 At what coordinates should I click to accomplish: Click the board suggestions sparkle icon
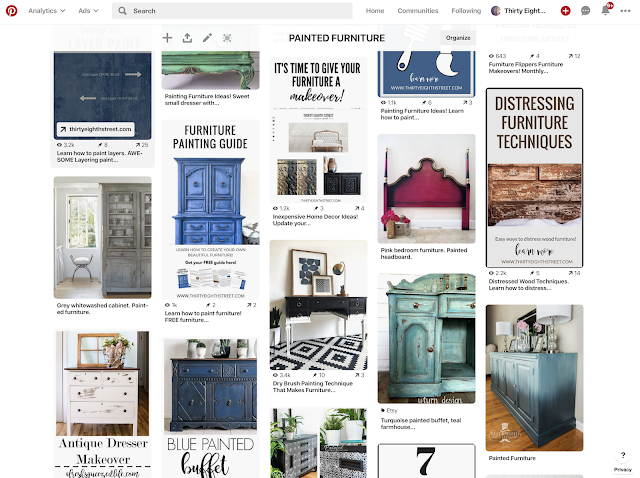point(227,38)
